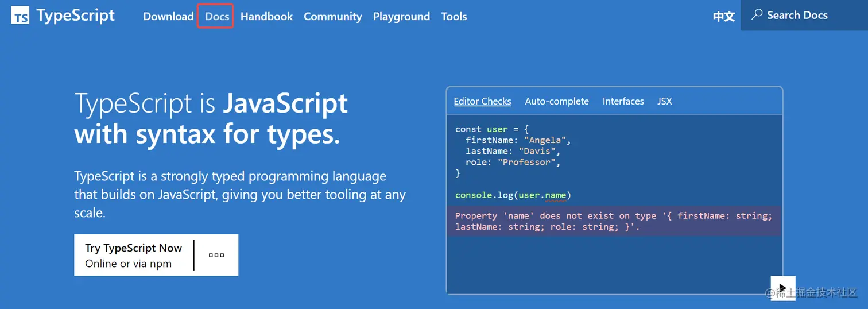
Task: Click the error message "Property 'name' does not exist"
Action: coord(614,221)
